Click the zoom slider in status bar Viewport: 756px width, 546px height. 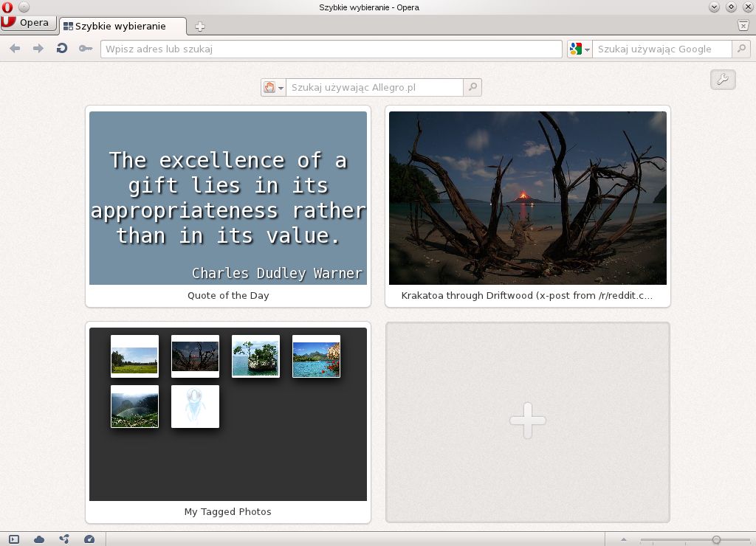coord(695,540)
